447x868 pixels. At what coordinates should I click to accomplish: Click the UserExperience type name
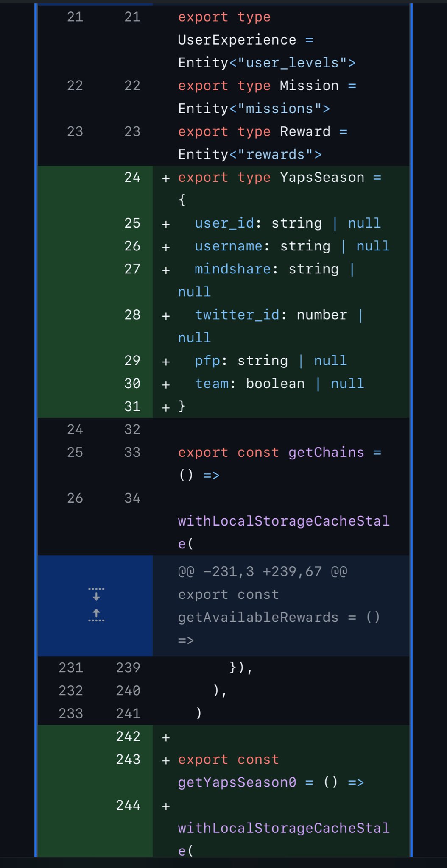[x=237, y=40]
